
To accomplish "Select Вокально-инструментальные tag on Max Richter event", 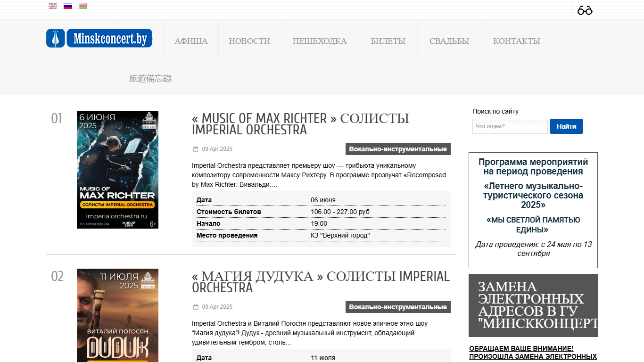I will coord(398,149).
